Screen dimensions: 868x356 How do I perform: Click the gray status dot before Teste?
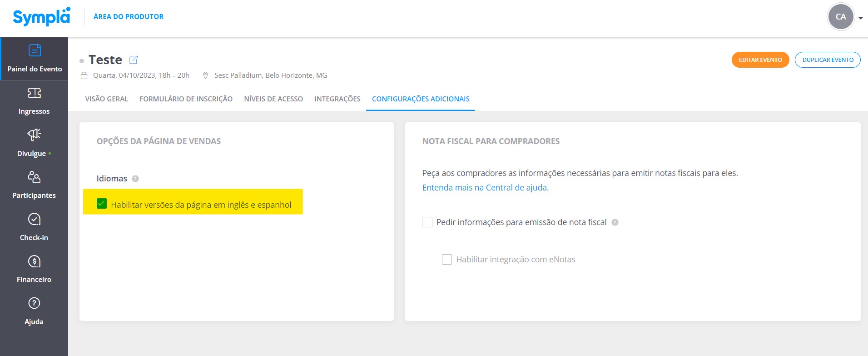pyautogui.click(x=82, y=61)
